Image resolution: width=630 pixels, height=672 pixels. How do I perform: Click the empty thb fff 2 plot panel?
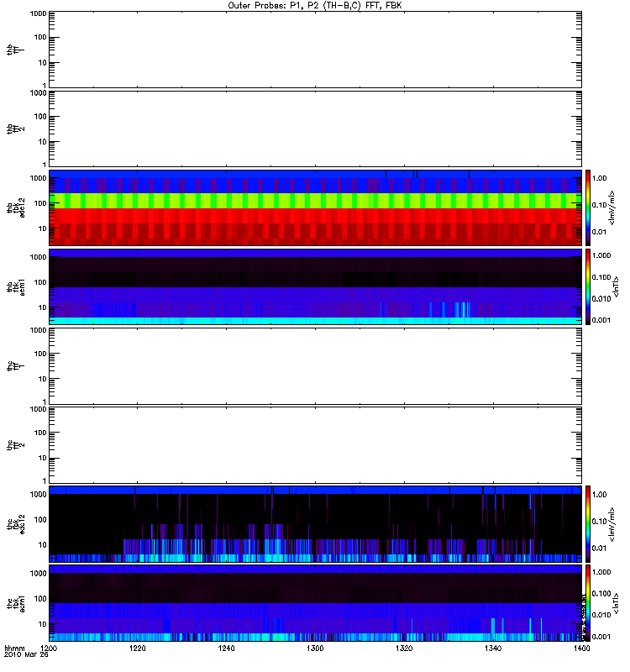tap(316, 129)
